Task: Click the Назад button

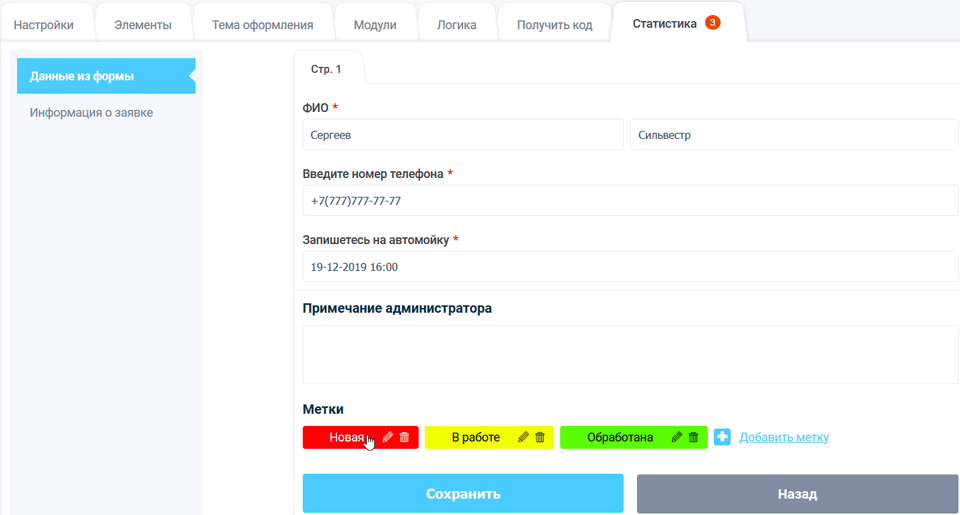Action: [797, 494]
